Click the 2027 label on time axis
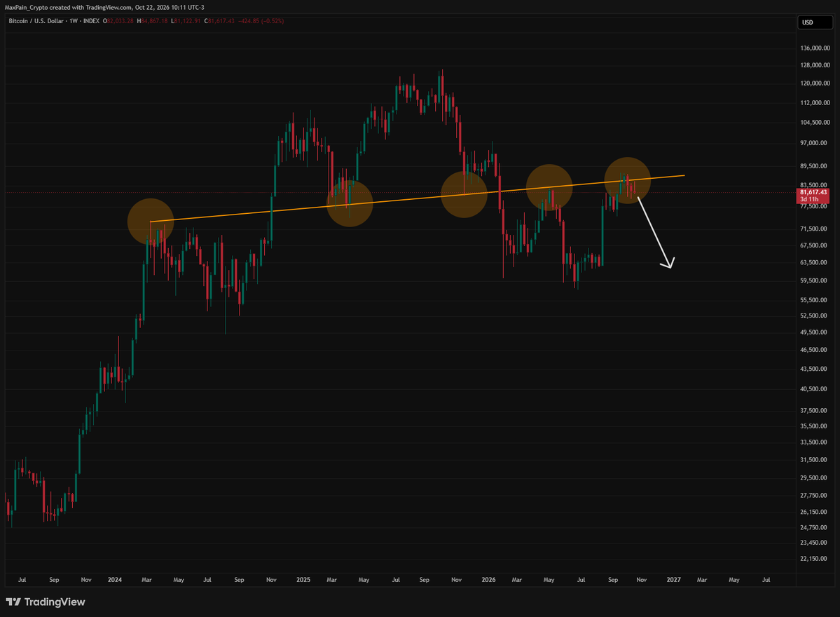840x617 pixels. (673, 579)
